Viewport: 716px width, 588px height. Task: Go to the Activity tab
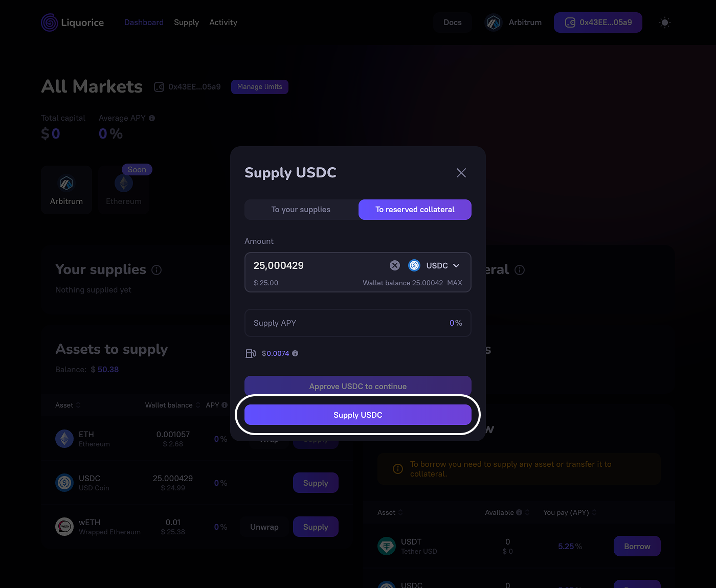tap(223, 22)
